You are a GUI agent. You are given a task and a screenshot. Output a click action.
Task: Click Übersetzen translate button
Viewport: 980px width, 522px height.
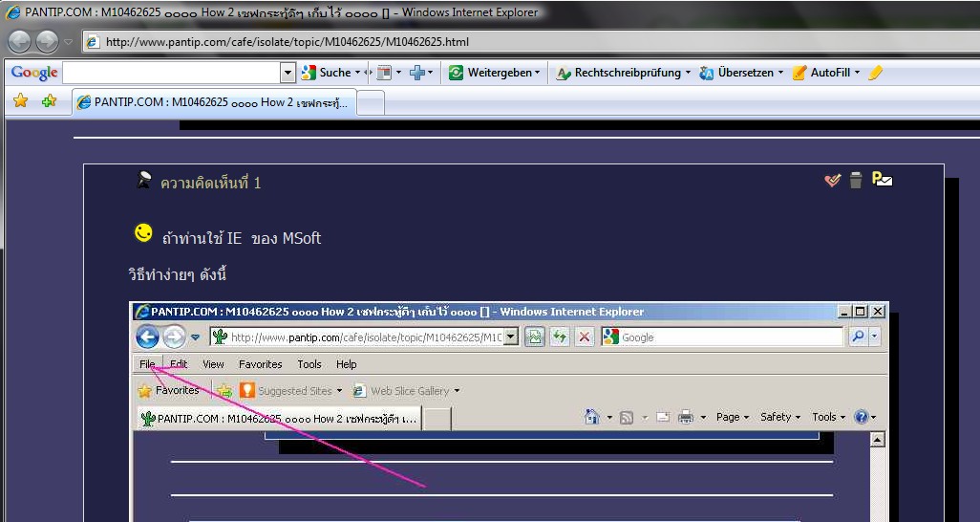coord(740,73)
